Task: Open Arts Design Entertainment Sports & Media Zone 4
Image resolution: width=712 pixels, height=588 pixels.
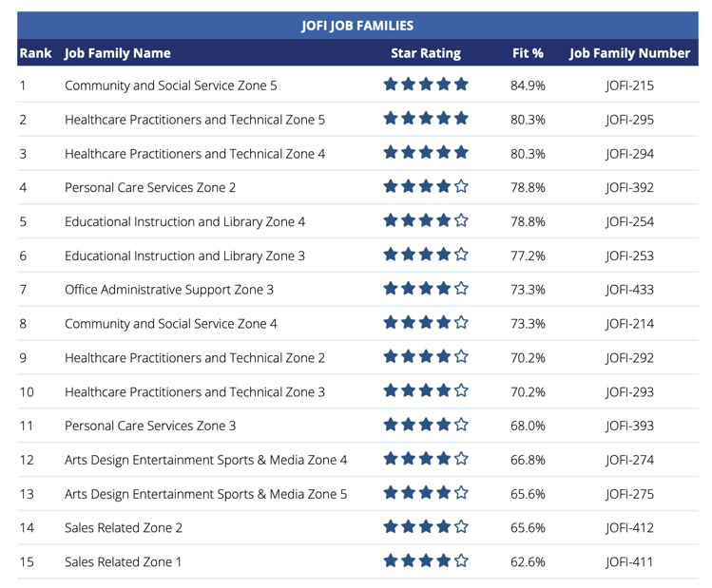Action: pos(206,460)
